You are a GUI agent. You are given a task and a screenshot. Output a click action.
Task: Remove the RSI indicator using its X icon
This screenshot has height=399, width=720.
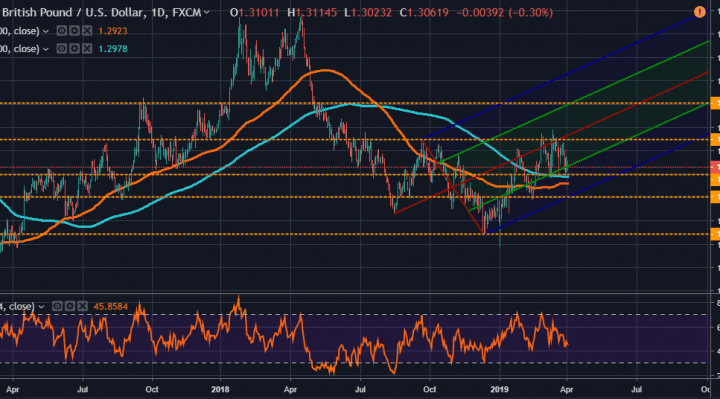point(82,306)
